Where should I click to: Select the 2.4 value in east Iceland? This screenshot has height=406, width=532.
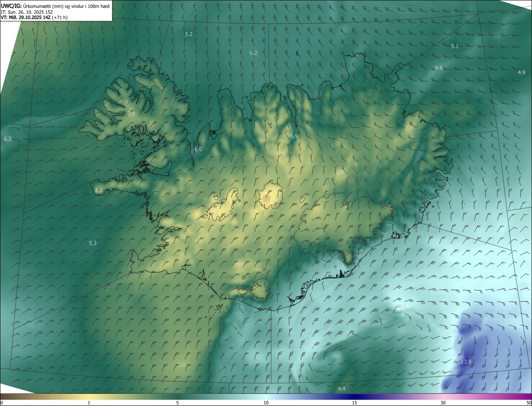409,128
